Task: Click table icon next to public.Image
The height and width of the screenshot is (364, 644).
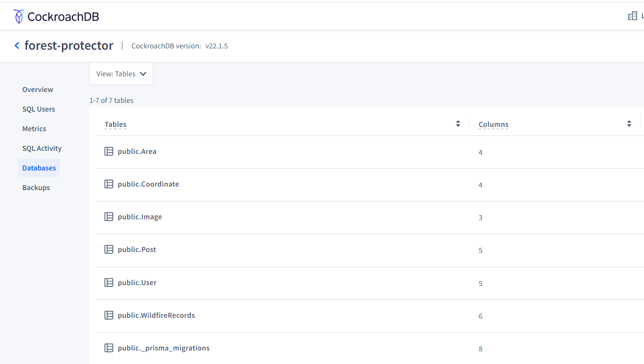Action: tap(109, 217)
